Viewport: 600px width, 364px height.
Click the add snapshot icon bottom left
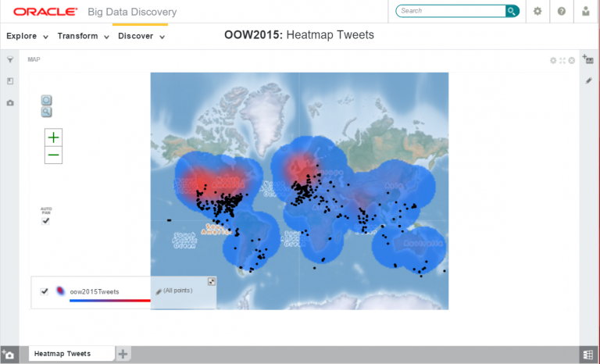[x=9, y=355]
